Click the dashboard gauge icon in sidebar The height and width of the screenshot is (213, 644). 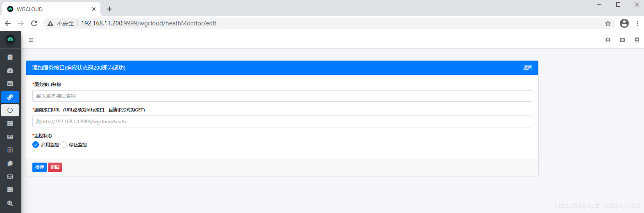(10, 70)
